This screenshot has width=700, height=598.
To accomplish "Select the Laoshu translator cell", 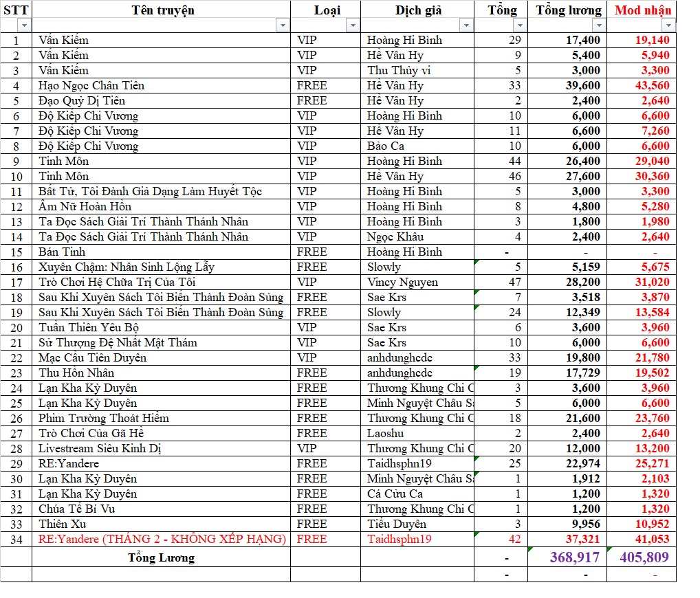I will tap(385, 433).
